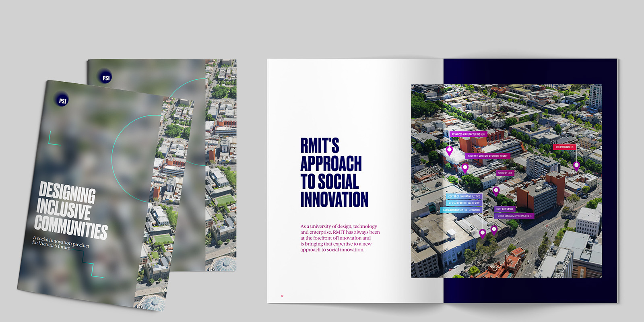This screenshot has height=322, width=644.
Task: Click the map pin under MID Program HQ
Action: [x=576, y=166]
